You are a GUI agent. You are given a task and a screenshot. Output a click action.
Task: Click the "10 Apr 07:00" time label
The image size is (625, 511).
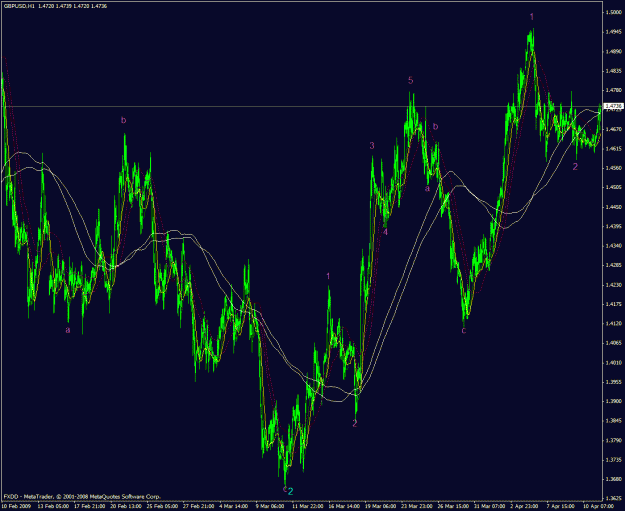click(x=598, y=506)
